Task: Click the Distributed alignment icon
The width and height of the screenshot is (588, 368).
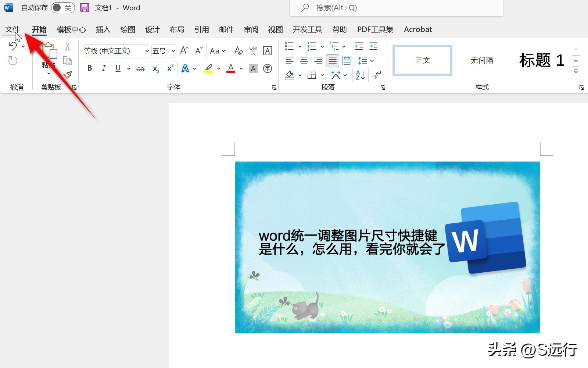Action: [x=347, y=60]
